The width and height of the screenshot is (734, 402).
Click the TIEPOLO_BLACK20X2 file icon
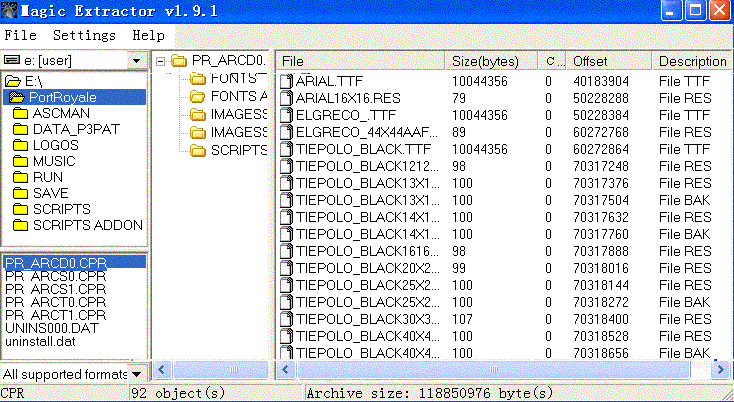click(x=286, y=268)
